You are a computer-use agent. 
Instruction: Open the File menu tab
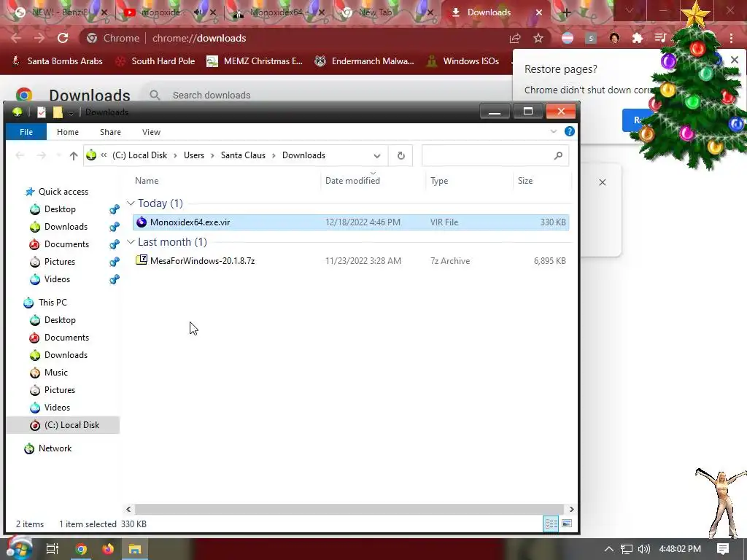click(x=26, y=132)
